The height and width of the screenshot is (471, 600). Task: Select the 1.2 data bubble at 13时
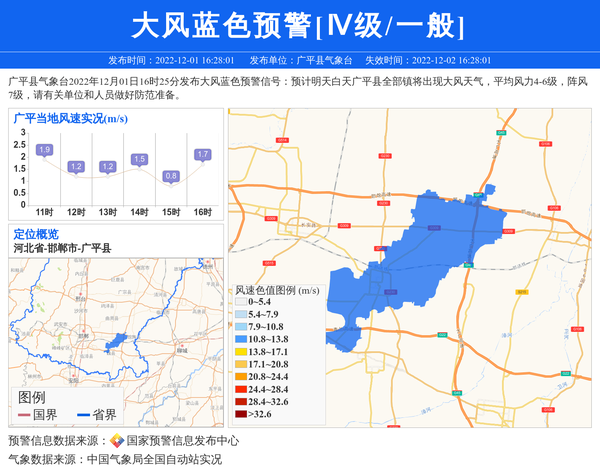[108, 166]
